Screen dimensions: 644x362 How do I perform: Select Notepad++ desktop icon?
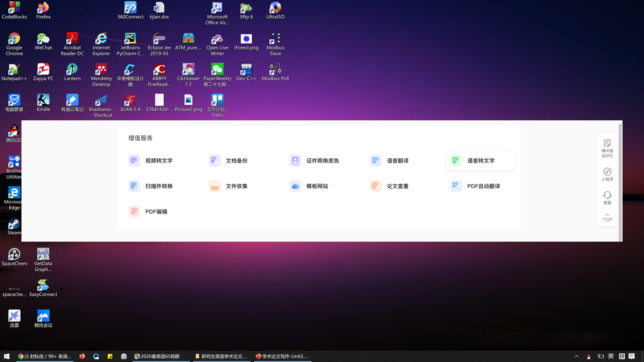pyautogui.click(x=14, y=72)
